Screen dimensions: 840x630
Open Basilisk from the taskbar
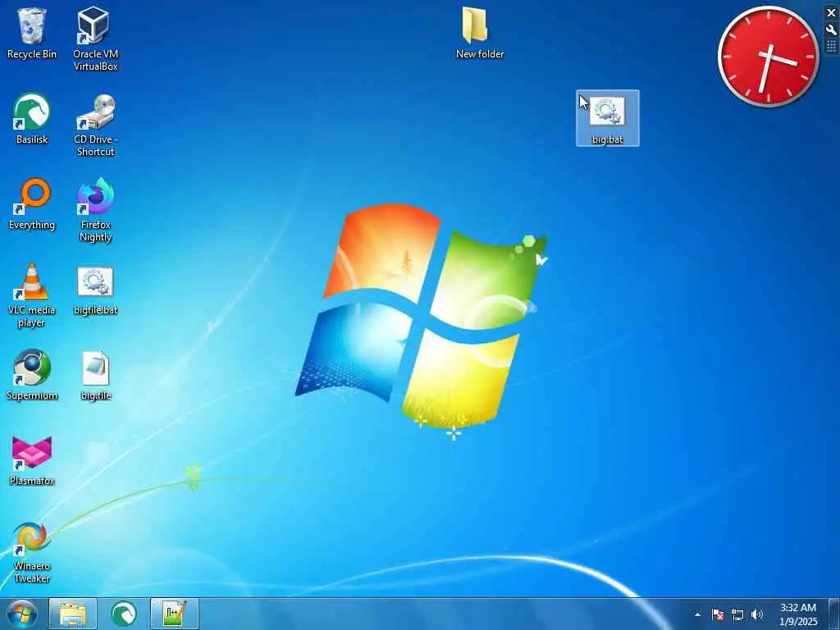[124, 614]
